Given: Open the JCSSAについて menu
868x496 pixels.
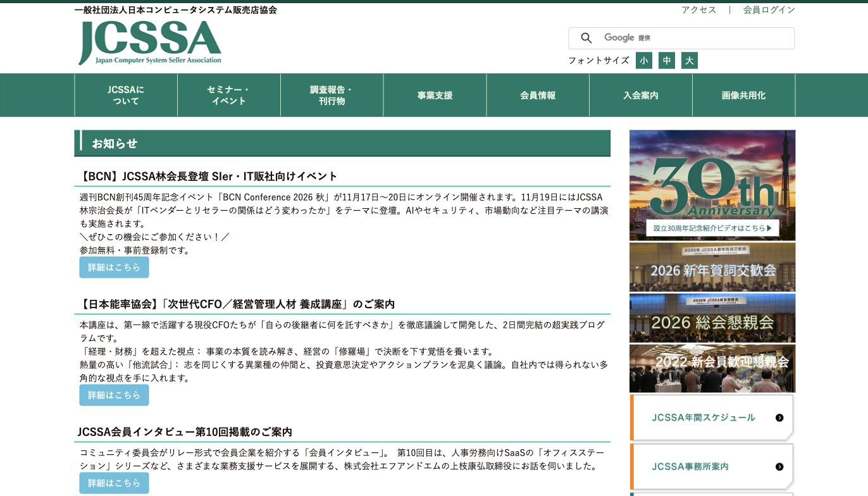Looking at the screenshot, I should pos(126,95).
